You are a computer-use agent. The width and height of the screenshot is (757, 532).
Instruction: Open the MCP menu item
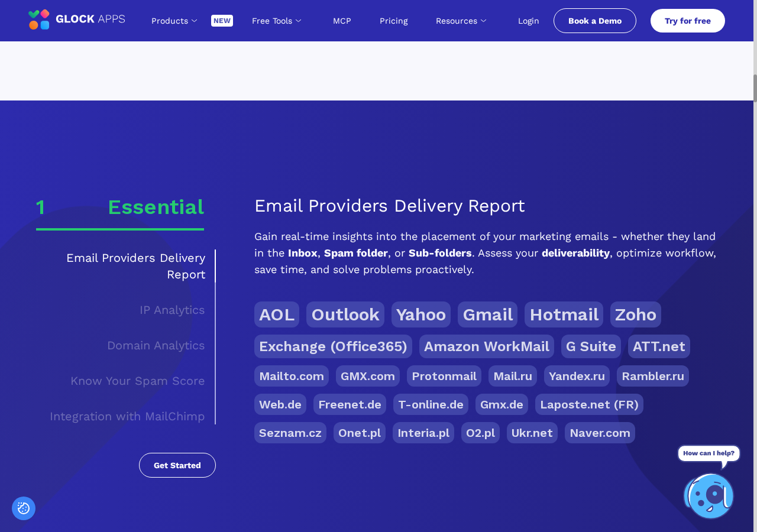(342, 21)
